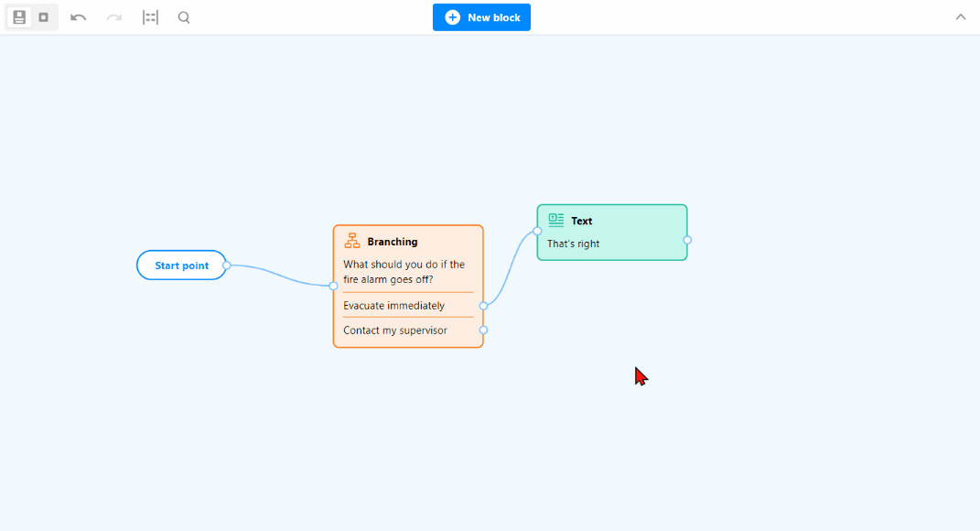Viewport: 980px width, 531px height.
Task: Add a New block
Action: (x=482, y=17)
